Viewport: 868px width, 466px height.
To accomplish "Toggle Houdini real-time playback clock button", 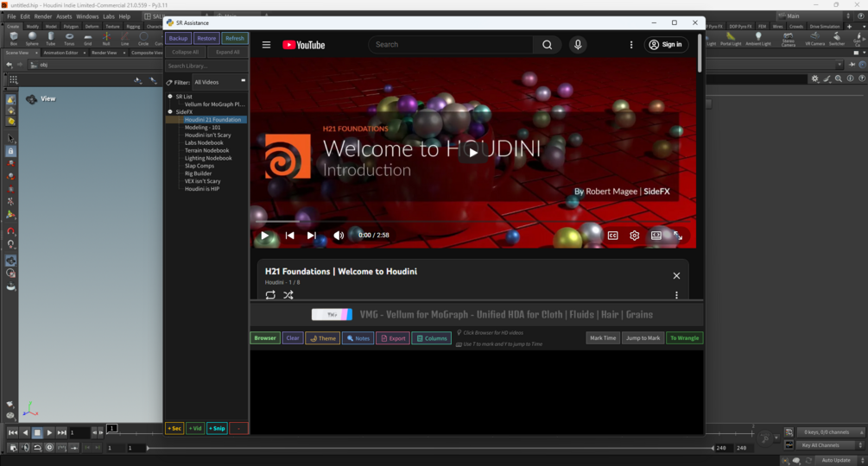I will coord(49,448).
